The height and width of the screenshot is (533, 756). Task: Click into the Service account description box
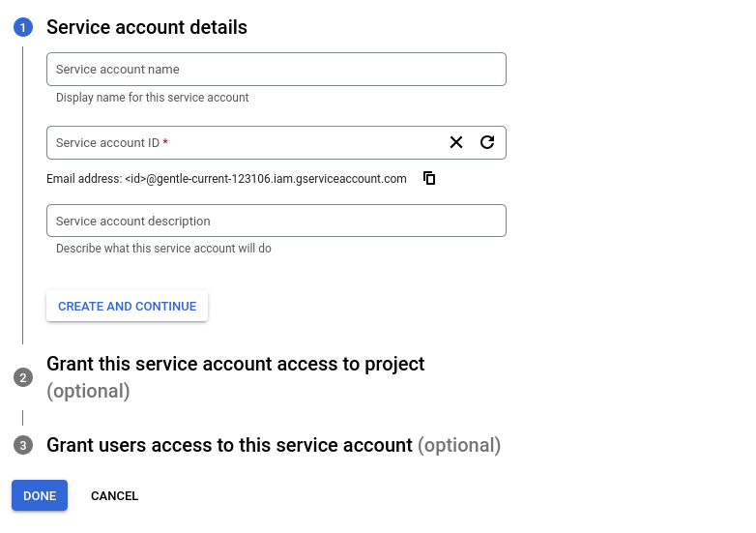[276, 221]
